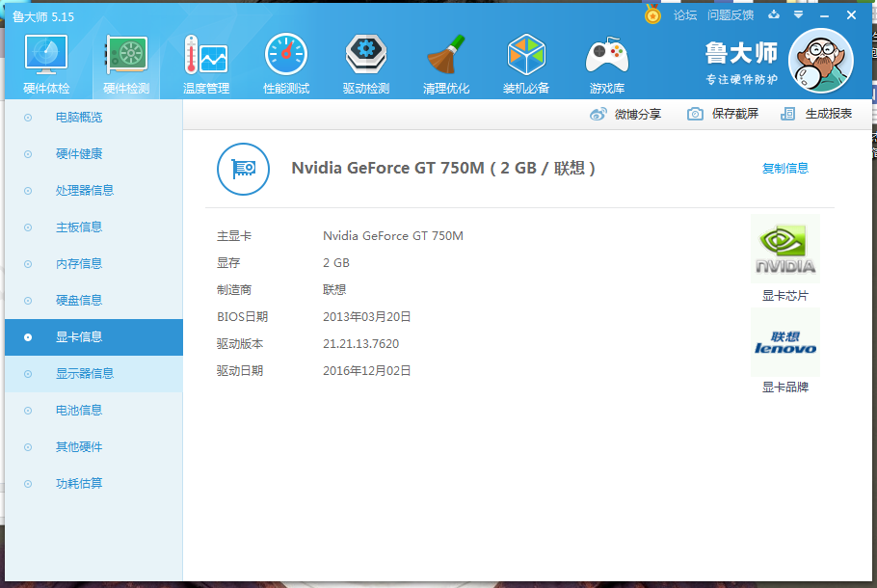Minimize the 鲁大师 window
Screen dimensions: 877x588
pyautogui.click(x=824, y=15)
